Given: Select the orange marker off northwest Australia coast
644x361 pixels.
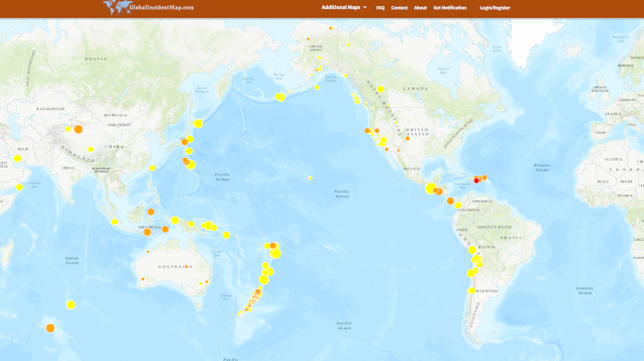Looking at the screenshot, I should click(x=148, y=252).
